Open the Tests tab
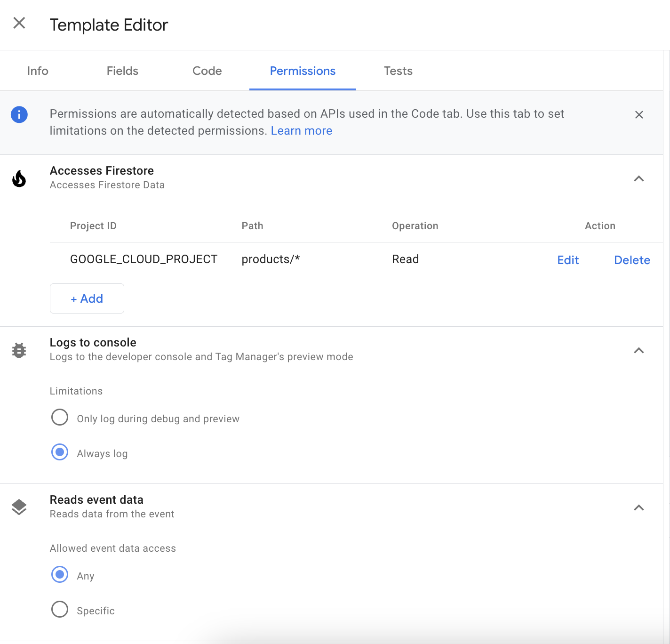The image size is (670, 644). 398,71
